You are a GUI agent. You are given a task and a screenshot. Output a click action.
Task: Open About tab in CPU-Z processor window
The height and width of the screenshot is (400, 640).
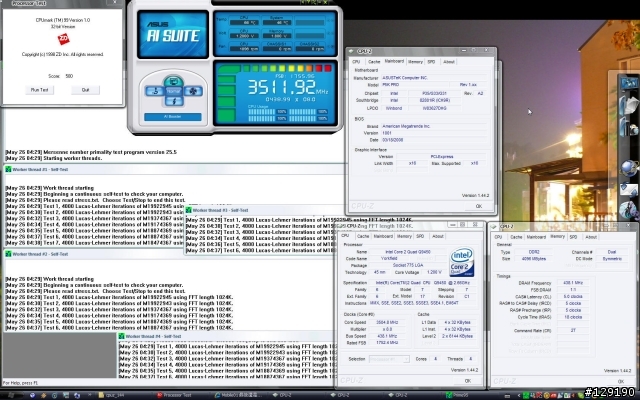click(438, 236)
